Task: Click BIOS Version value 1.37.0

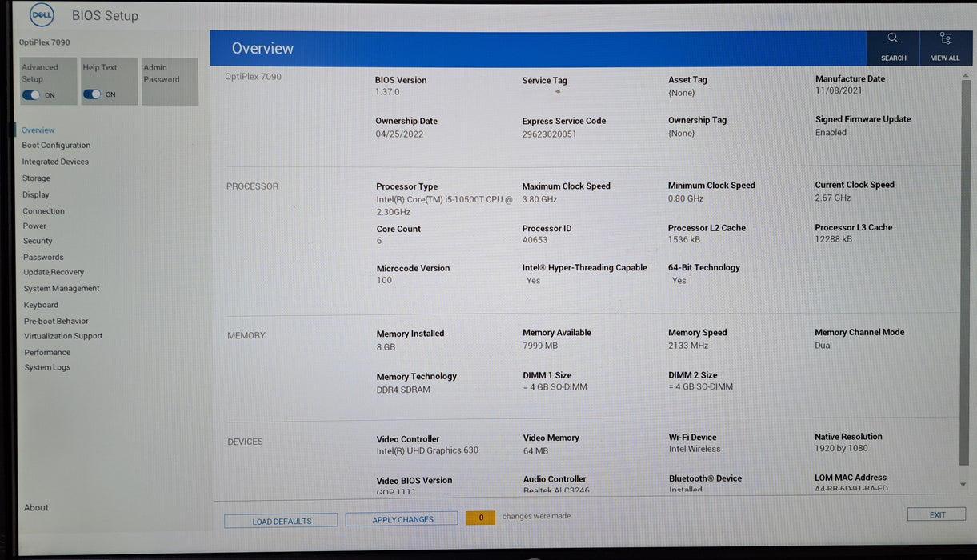Action: tap(387, 92)
